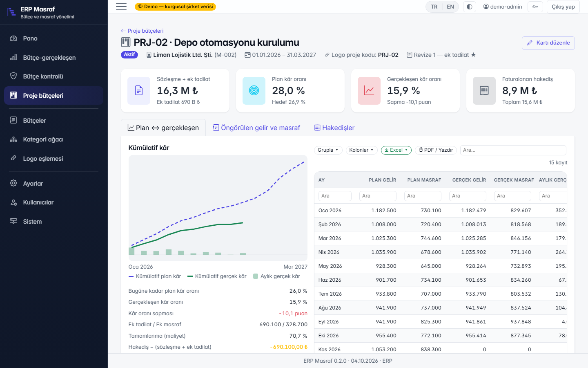Image resolution: width=588 pixels, height=368 pixels.
Task: Open Kullanıcılar users icon
Action: pyautogui.click(x=13, y=202)
